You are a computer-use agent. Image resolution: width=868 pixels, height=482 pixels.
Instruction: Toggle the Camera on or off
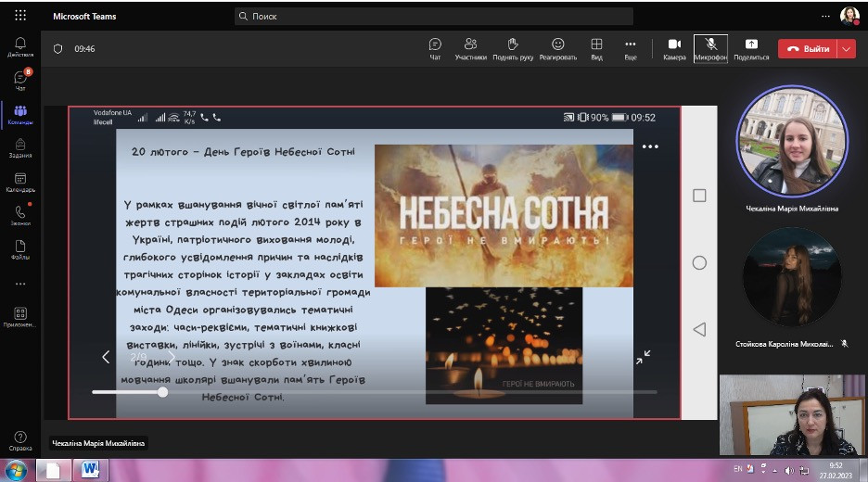coord(674,48)
